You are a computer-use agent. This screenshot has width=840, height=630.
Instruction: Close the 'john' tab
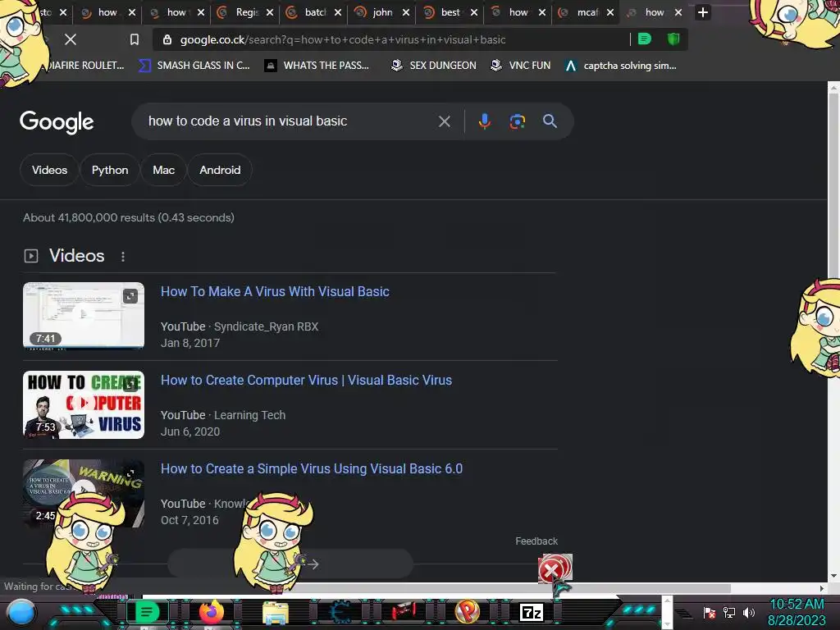[406, 12]
